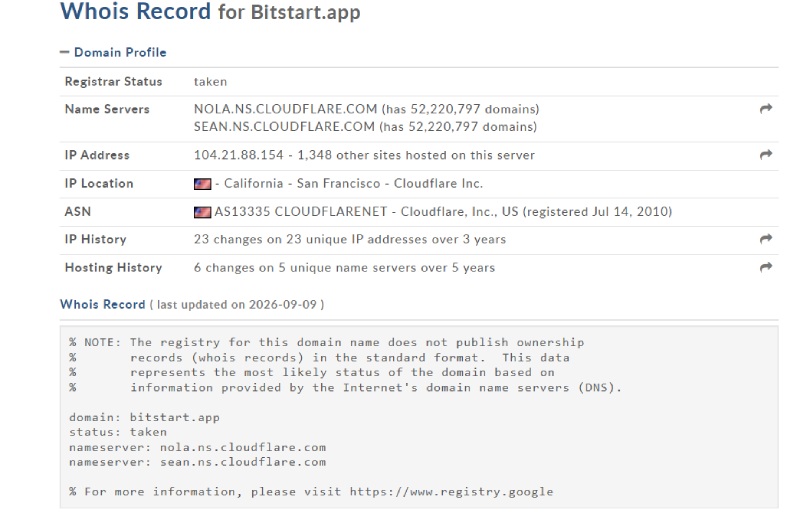800x513 pixels.
Task: Click the Whois Record section heading
Action: 103,304
